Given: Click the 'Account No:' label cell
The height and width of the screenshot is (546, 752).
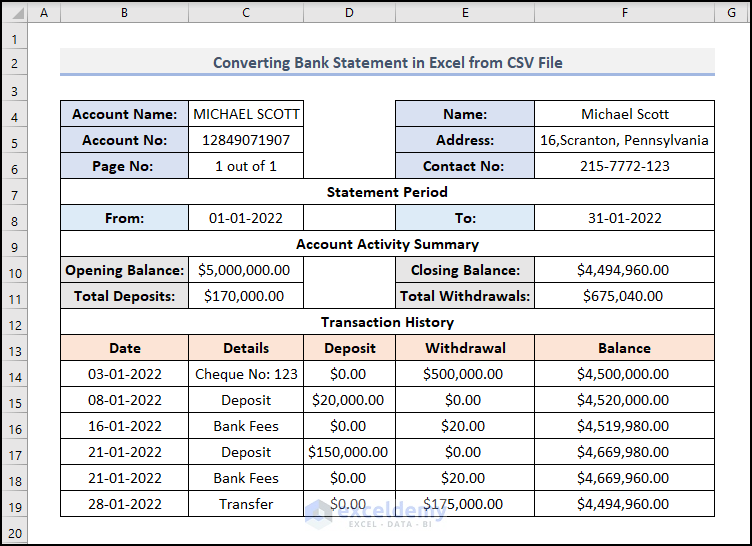Looking at the screenshot, I should [x=125, y=140].
